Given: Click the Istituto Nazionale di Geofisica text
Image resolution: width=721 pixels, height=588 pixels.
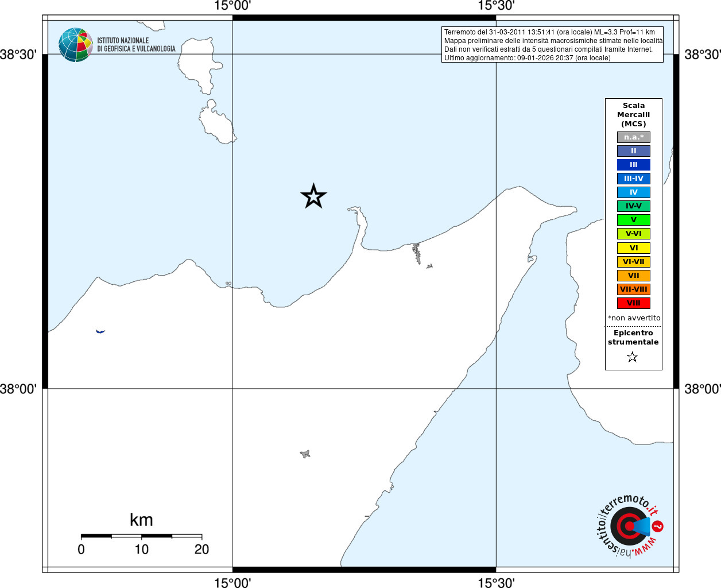Looking at the screenshot, I should [x=136, y=45].
